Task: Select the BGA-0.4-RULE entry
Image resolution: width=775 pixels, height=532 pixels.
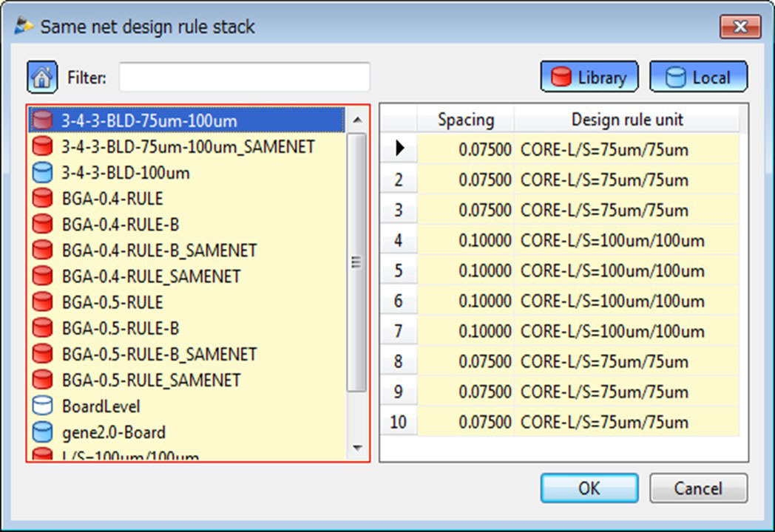Action: pyautogui.click(x=187, y=198)
